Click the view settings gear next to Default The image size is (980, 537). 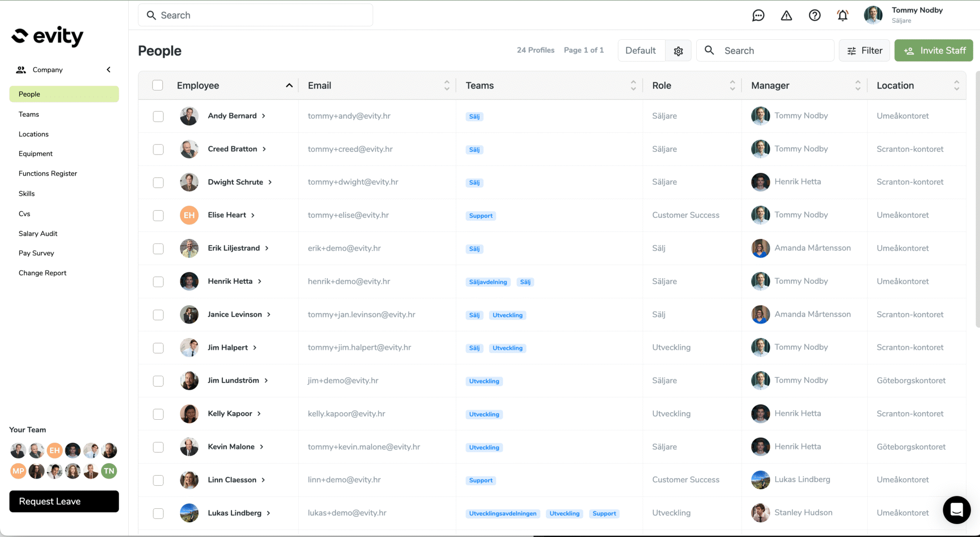(x=678, y=51)
